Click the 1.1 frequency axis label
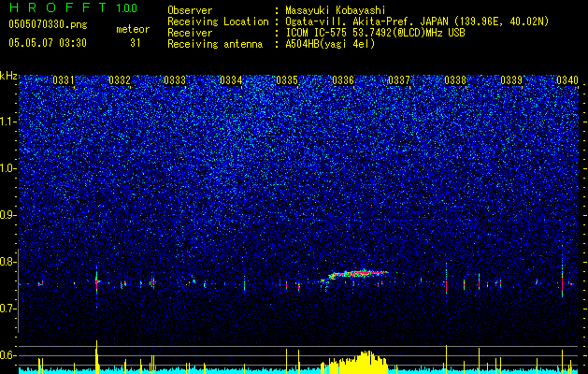This screenshot has width=588, height=374. point(8,122)
